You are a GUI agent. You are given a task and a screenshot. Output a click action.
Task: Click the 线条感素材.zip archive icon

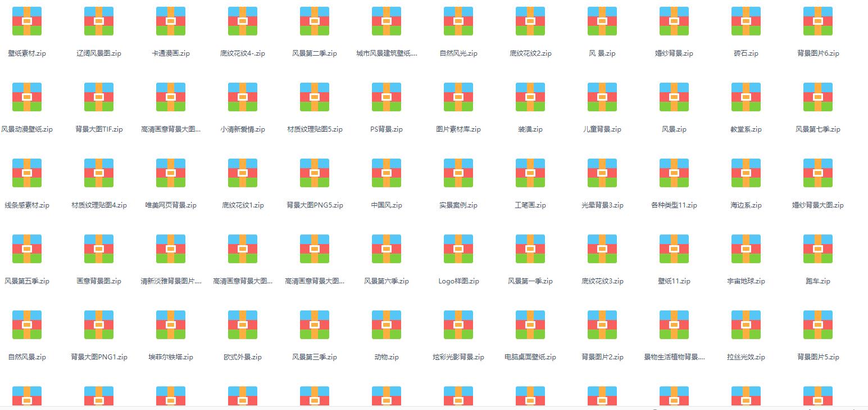(27, 173)
